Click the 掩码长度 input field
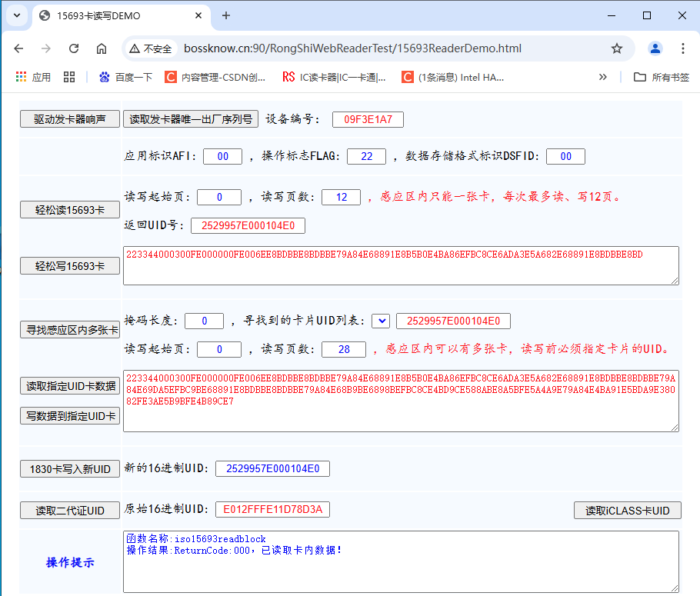700x596 pixels. (x=204, y=321)
